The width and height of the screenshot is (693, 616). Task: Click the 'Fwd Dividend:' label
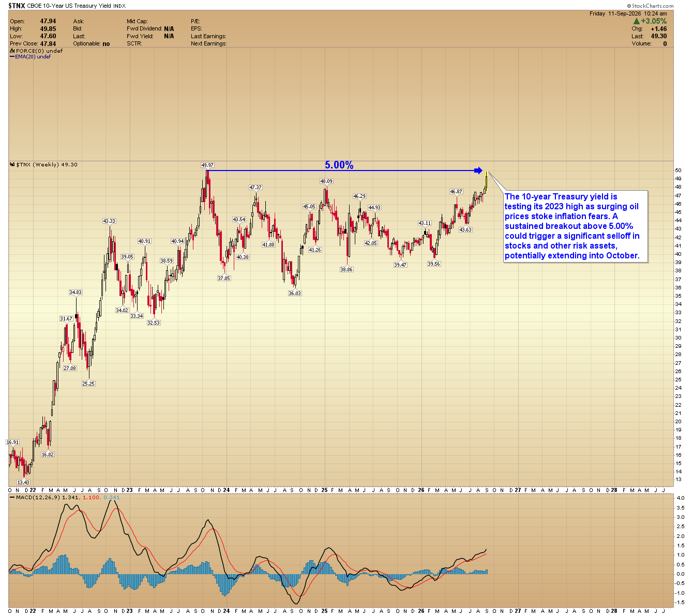(144, 29)
